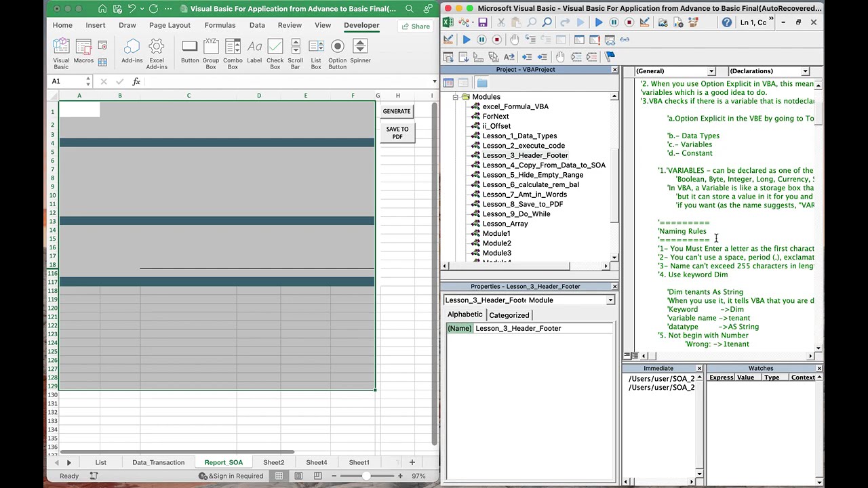Insert a Button form control
The image size is (868, 488).
point(190,51)
